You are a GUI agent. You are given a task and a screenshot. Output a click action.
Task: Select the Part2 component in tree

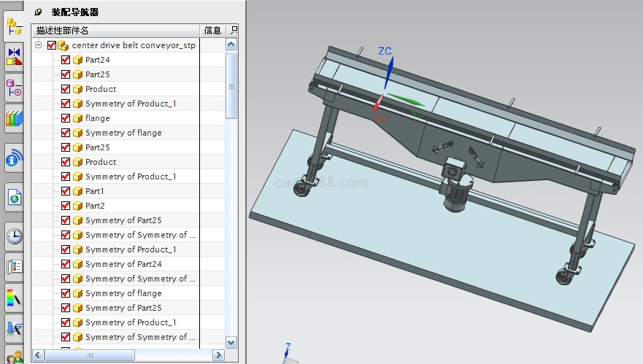[95, 206]
